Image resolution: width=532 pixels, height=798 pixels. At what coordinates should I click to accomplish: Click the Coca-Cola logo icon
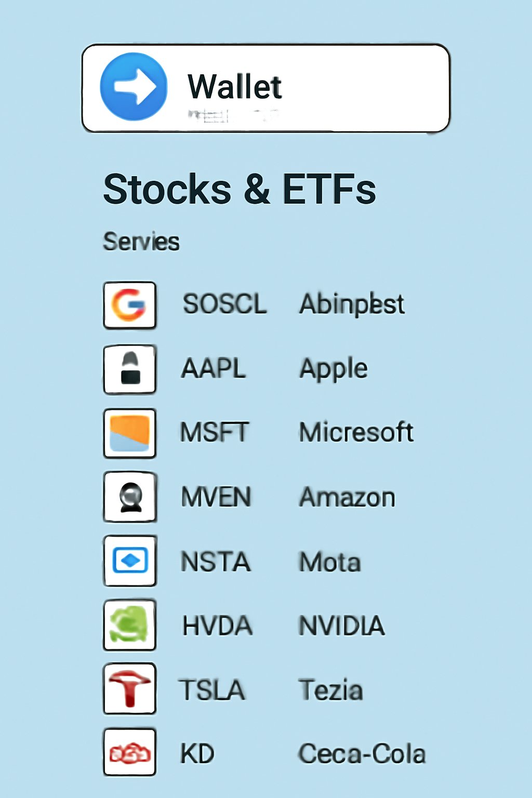129,753
